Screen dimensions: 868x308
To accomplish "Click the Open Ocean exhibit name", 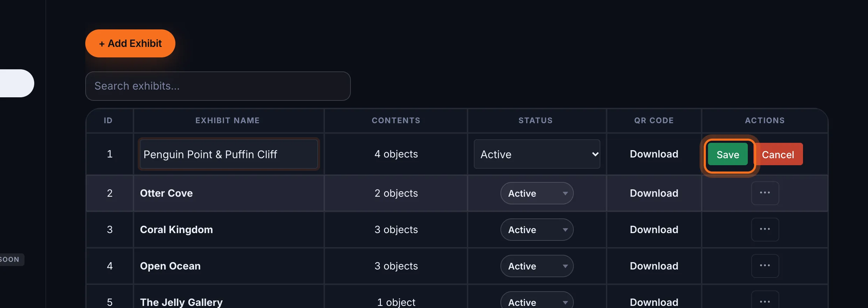I will [170, 266].
